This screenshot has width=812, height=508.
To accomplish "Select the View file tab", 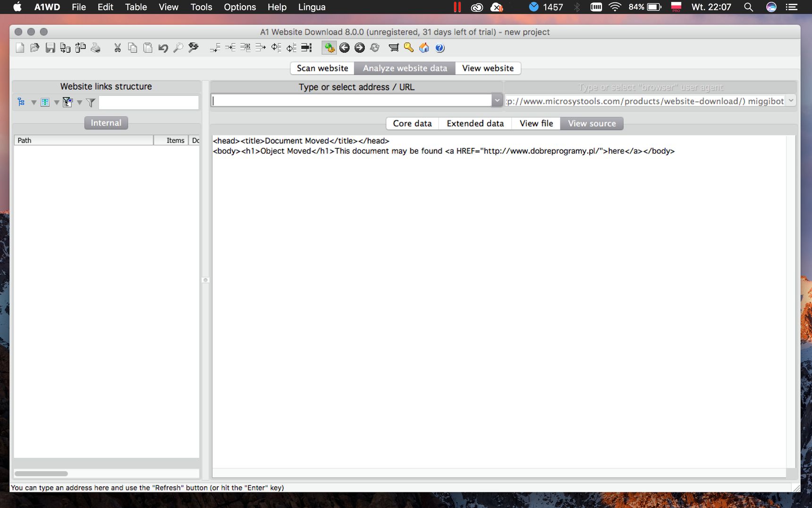I will pyautogui.click(x=536, y=123).
